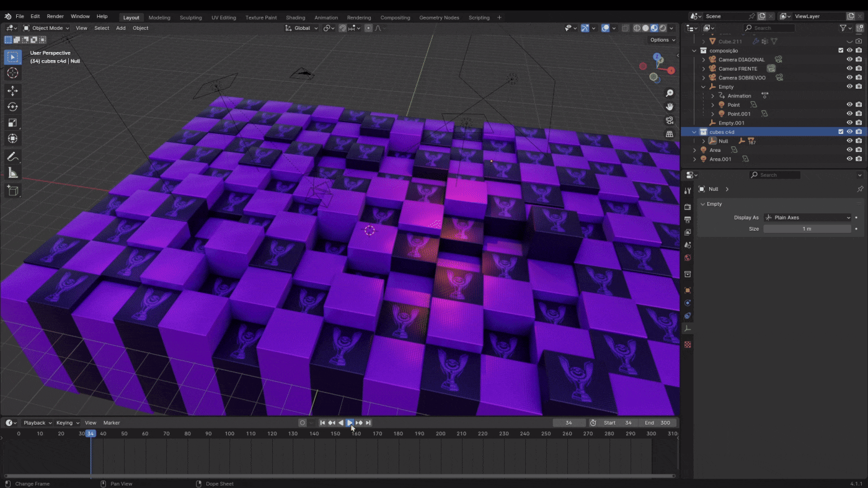Viewport: 868px width, 488px height.
Task: Switch perspective/orthographic with the grid icon
Action: (x=670, y=134)
